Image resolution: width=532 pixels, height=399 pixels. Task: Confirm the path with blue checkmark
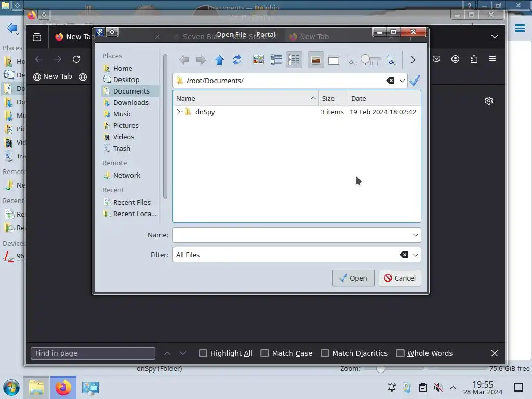[415, 81]
